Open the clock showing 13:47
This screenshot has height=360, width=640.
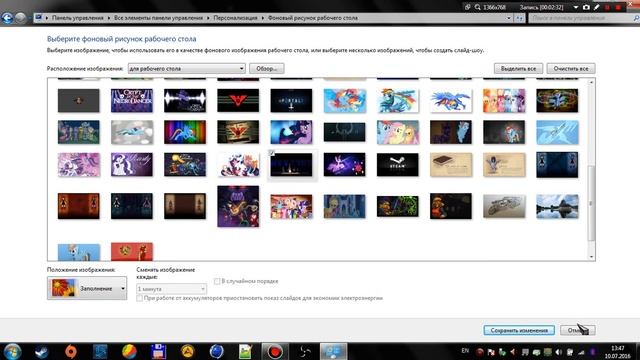point(618,352)
